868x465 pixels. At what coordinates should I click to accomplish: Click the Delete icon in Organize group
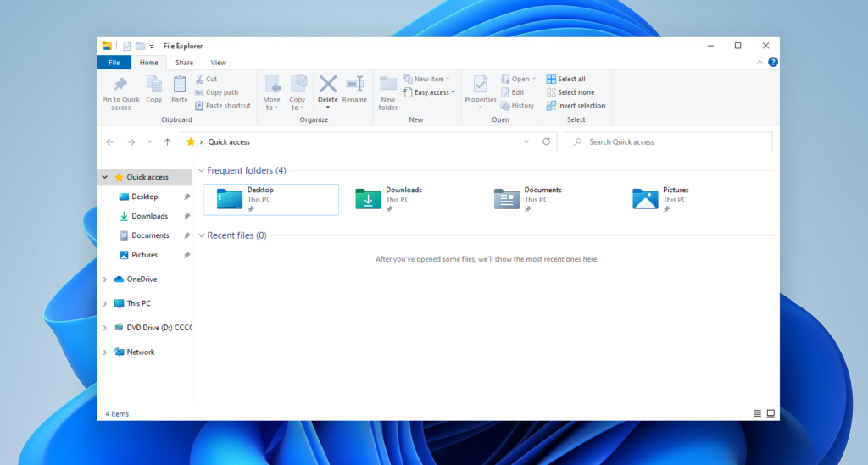coord(327,85)
